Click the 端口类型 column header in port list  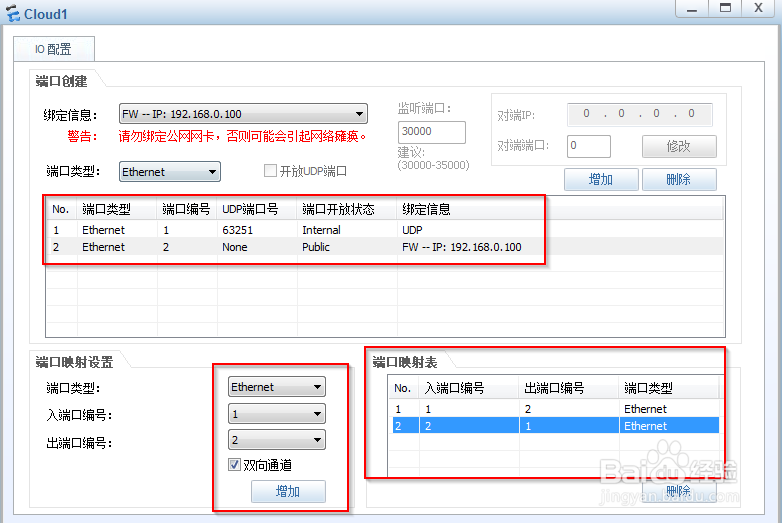click(117, 209)
